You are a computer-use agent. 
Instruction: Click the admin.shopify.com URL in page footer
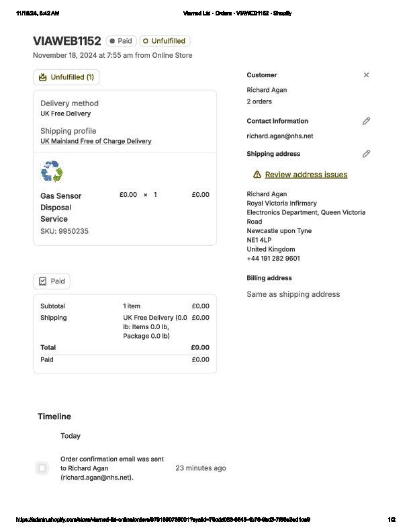click(163, 519)
